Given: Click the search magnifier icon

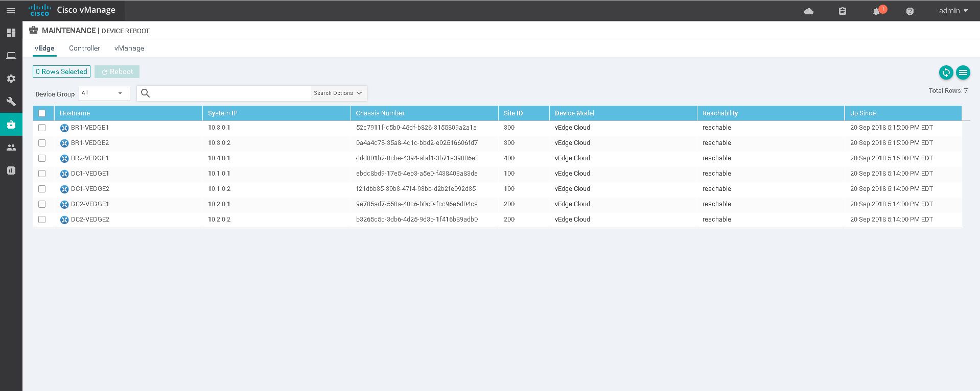Looking at the screenshot, I should 145,93.
